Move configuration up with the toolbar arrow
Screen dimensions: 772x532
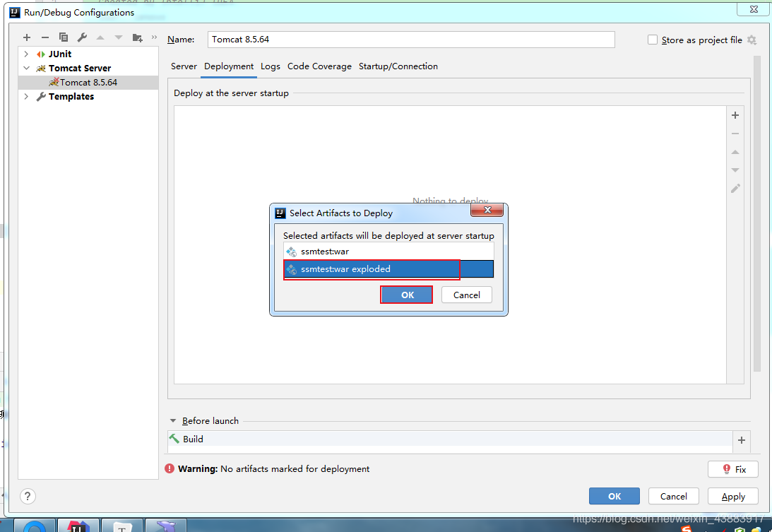click(100, 37)
